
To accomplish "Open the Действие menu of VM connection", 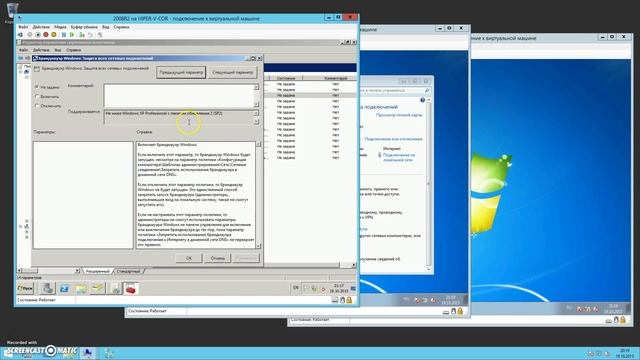I will click(x=41, y=27).
